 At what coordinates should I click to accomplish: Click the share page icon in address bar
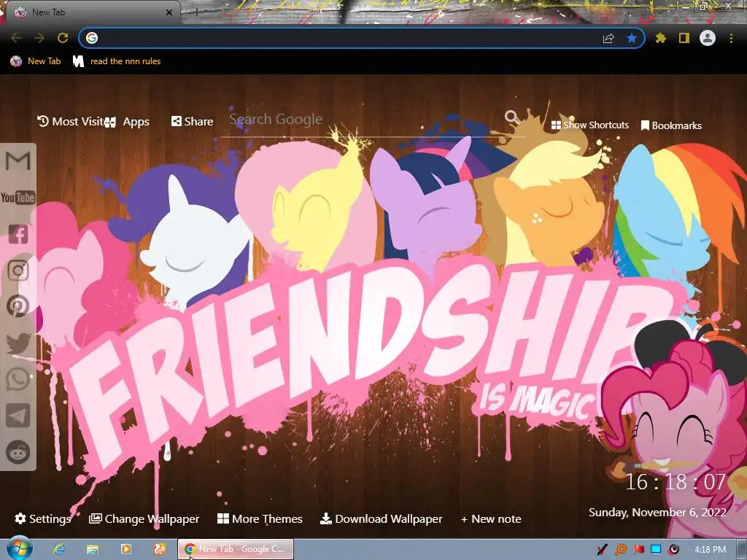[x=608, y=39]
